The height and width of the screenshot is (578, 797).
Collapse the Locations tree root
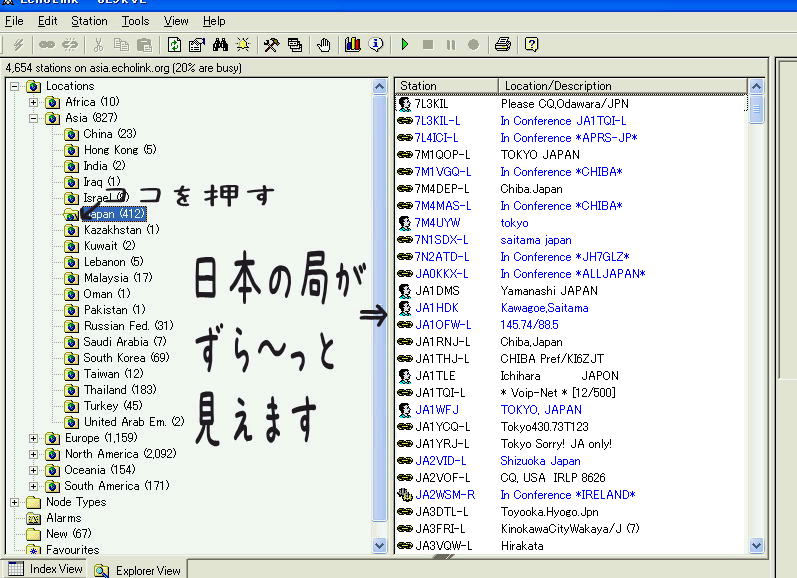15,86
